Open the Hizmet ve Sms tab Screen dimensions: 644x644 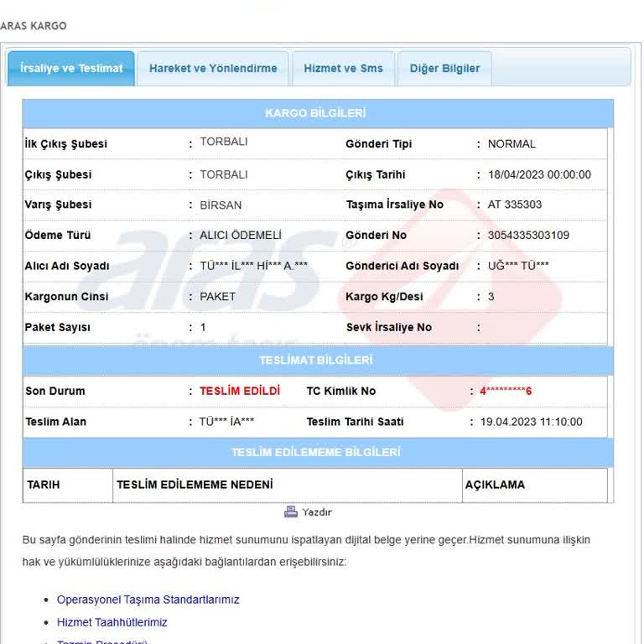343,68
